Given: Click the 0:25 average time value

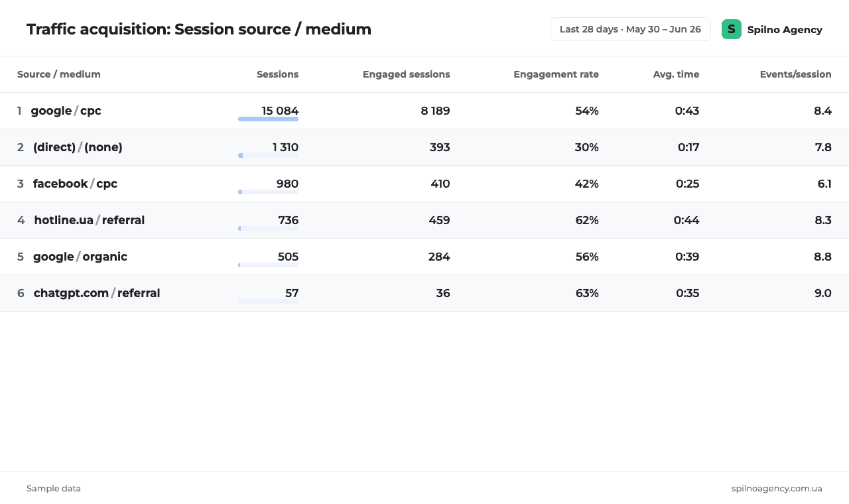Looking at the screenshot, I should [x=688, y=184].
